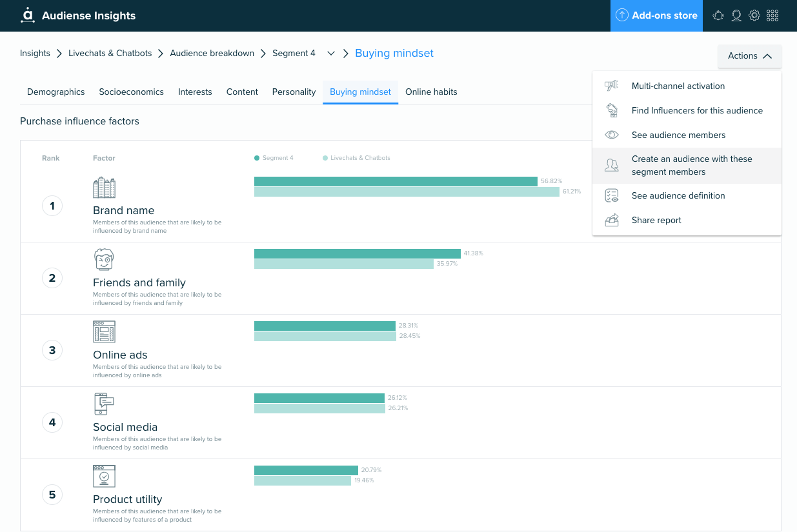Viewport: 797px width, 532px height.
Task: Select Multi-channel activation menu item
Action: [687, 86]
